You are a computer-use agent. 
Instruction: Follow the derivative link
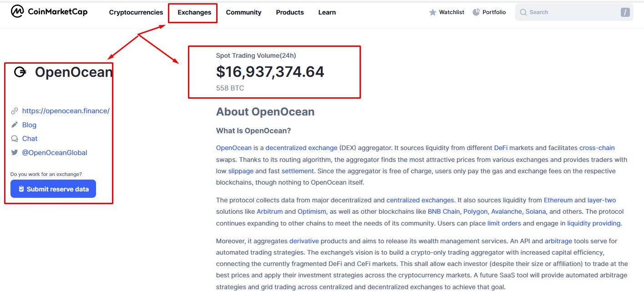tap(304, 241)
